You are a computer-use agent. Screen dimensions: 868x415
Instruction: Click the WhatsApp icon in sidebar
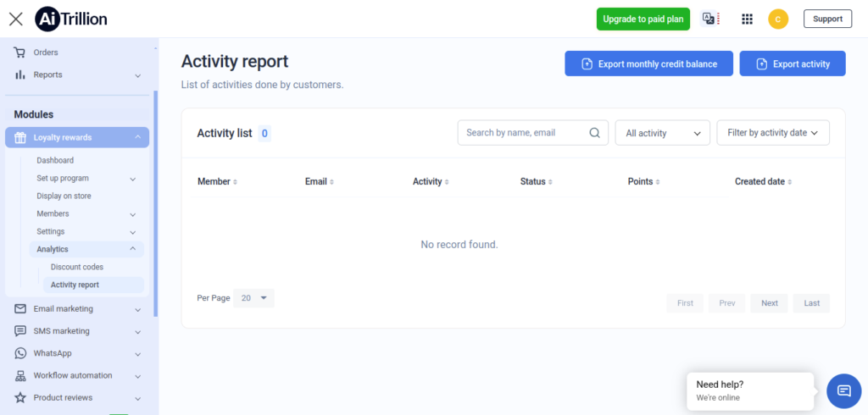pyautogui.click(x=20, y=353)
